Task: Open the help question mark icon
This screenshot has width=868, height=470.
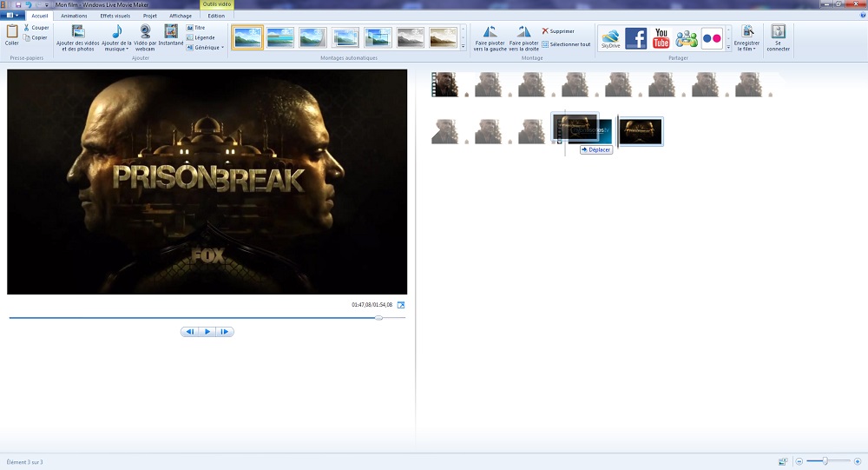Action: click(x=863, y=16)
